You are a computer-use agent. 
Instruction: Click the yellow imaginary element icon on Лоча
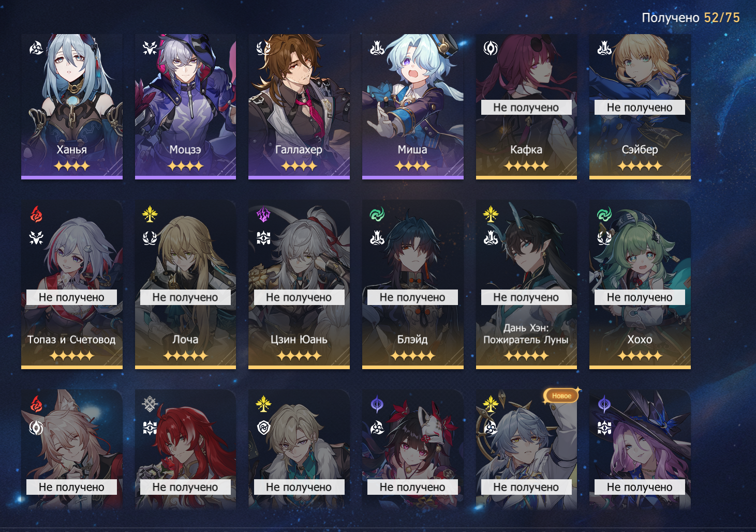click(x=150, y=214)
